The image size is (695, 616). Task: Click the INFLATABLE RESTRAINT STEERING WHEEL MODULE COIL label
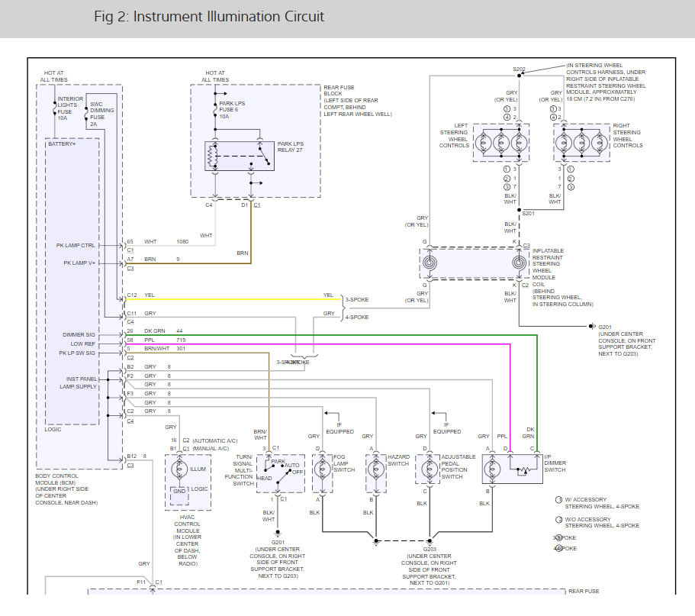point(549,267)
